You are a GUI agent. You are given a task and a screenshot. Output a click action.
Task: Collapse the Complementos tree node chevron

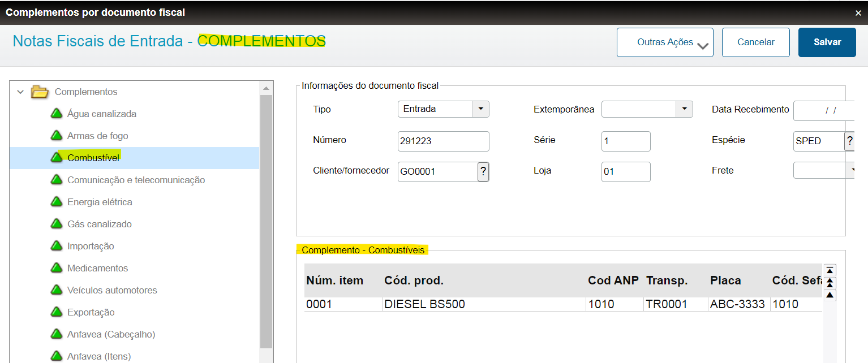tap(20, 92)
